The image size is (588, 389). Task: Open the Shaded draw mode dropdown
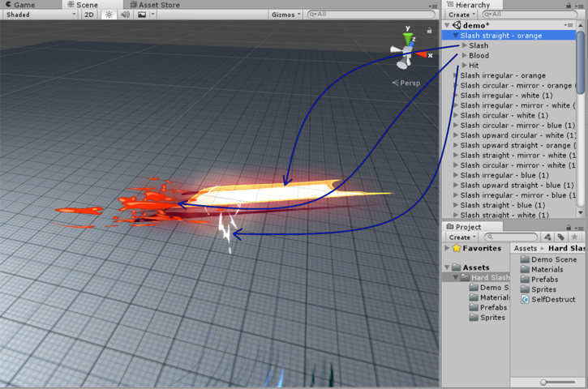(x=41, y=15)
